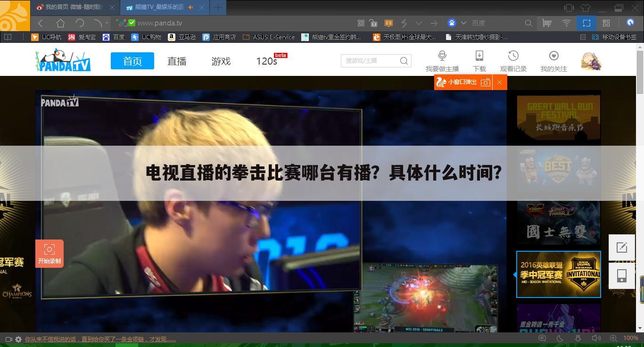Toggle the blue screenshot capture tool

pos(586,23)
